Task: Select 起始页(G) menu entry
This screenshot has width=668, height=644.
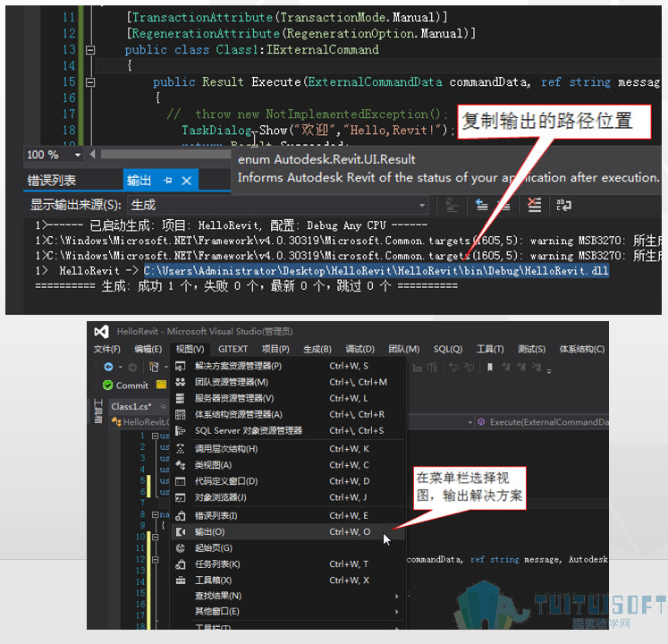Action: (x=288, y=548)
